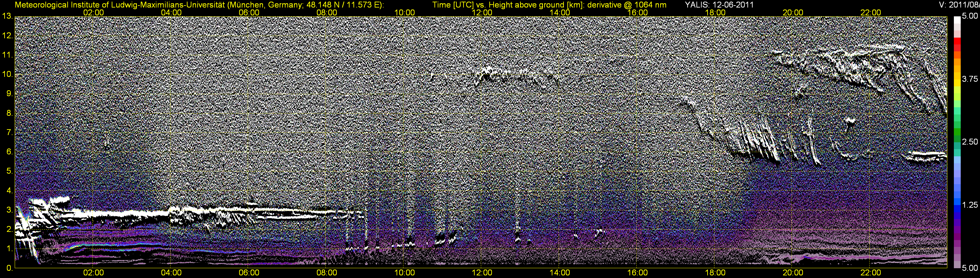Click the 8. height axis label

10,113
